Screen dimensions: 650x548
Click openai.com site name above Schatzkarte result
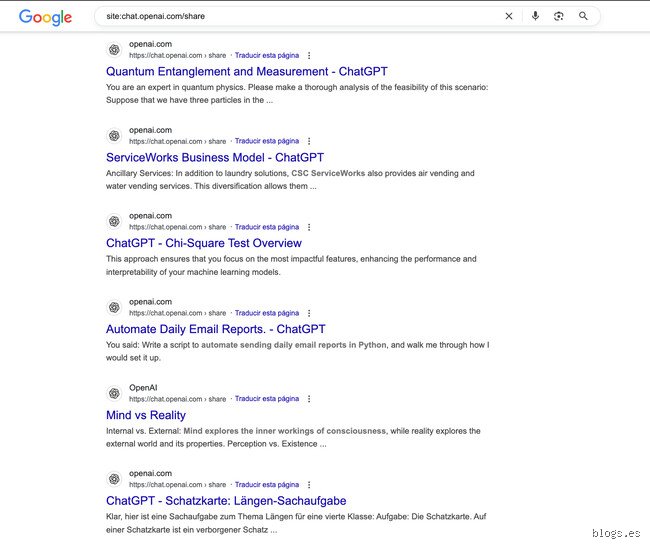click(x=150, y=473)
